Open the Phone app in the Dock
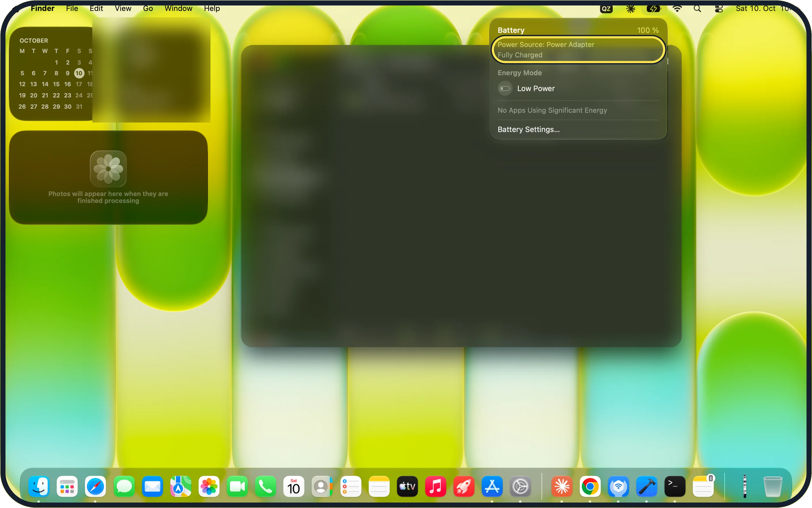Viewport: 812px width, 508px height. [265, 486]
